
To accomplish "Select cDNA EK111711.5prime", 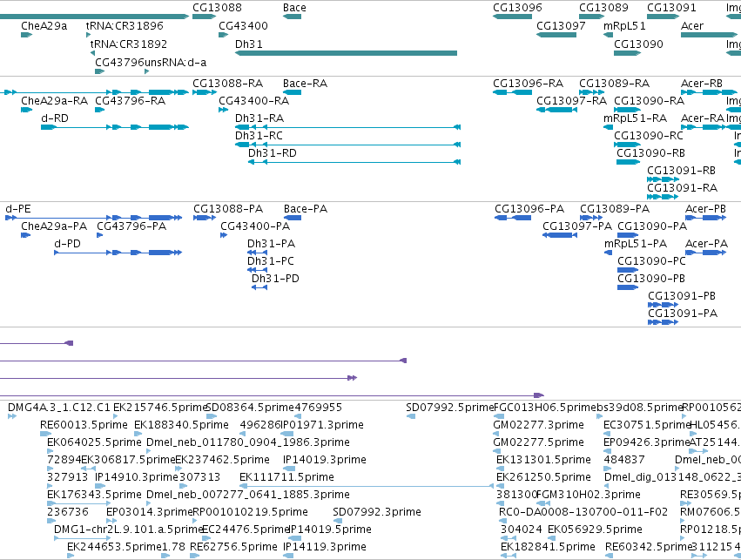I will click(286, 476).
